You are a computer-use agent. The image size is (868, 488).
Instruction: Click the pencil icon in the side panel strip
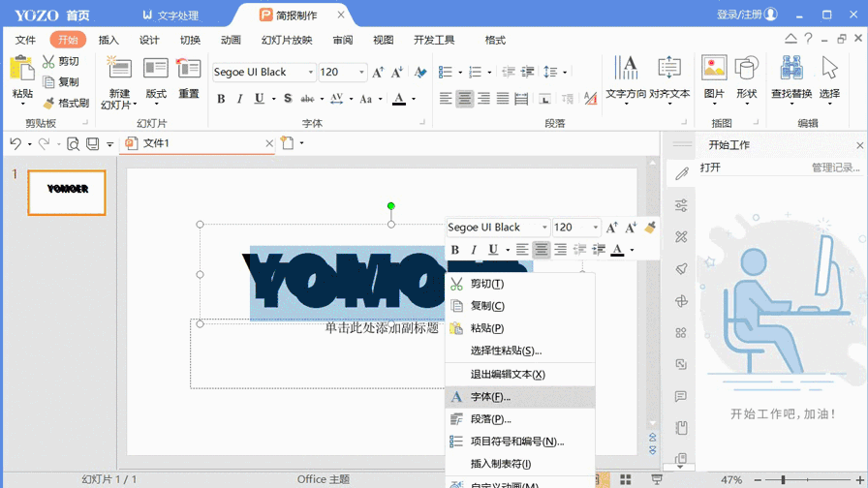(x=681, y=173)
